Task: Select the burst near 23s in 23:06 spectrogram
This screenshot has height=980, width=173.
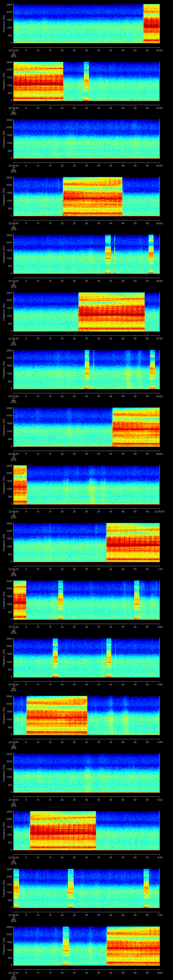Action: click(70, 888)
